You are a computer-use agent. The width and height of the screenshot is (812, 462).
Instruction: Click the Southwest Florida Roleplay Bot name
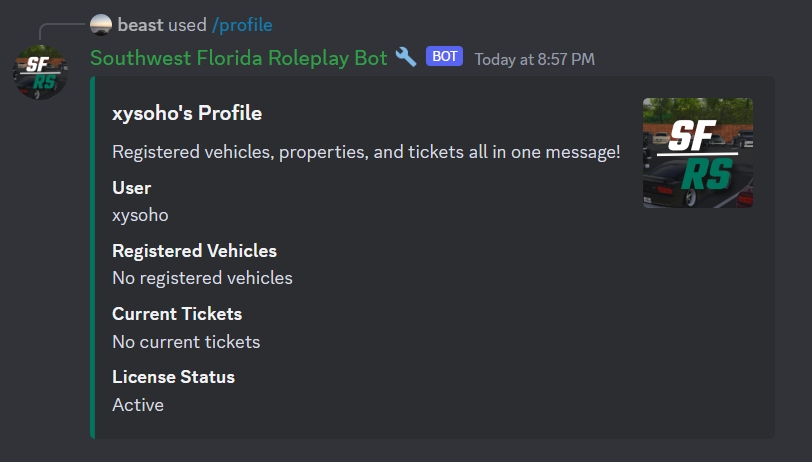(x=238, y=58)
